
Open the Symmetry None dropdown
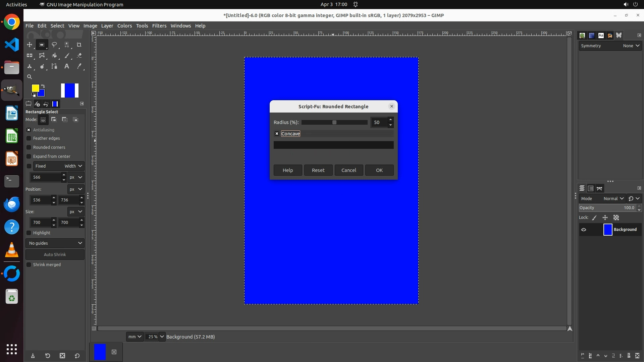tap(631, 46)
